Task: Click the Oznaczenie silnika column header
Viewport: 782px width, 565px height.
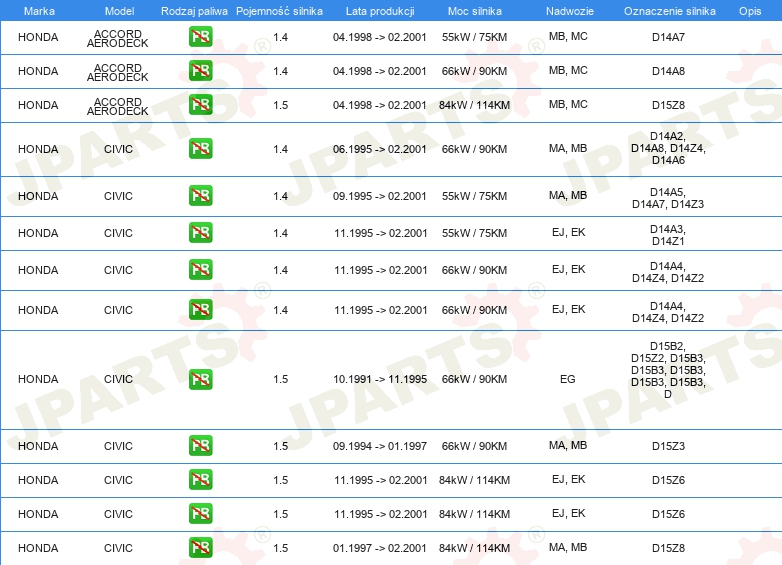Action: coord(669,11)
